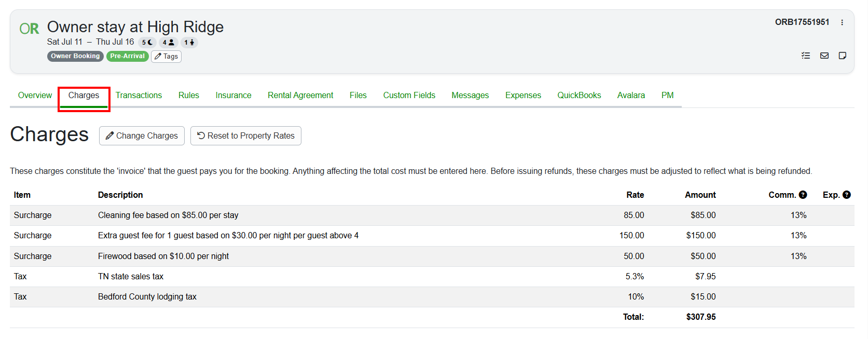The width and height of the screenshot is (868, 339).
Task: Click the one child guest badge
Action: click(x=189, y=43)
